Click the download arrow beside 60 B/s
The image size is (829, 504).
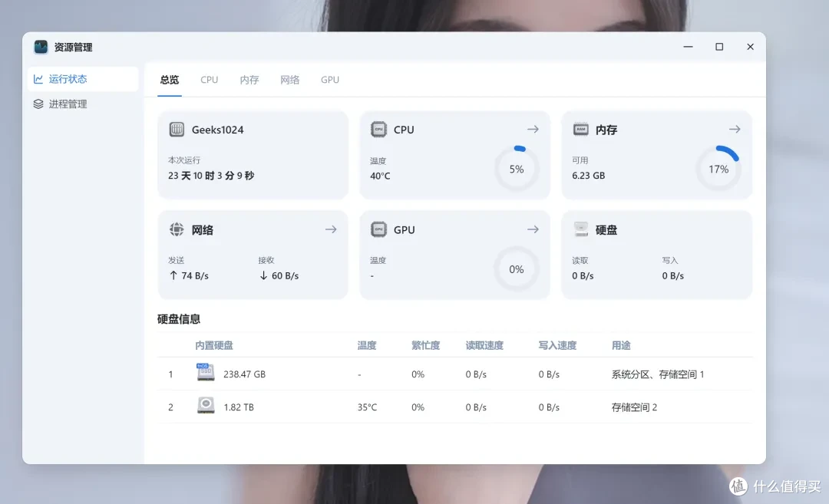coord(263,275)
